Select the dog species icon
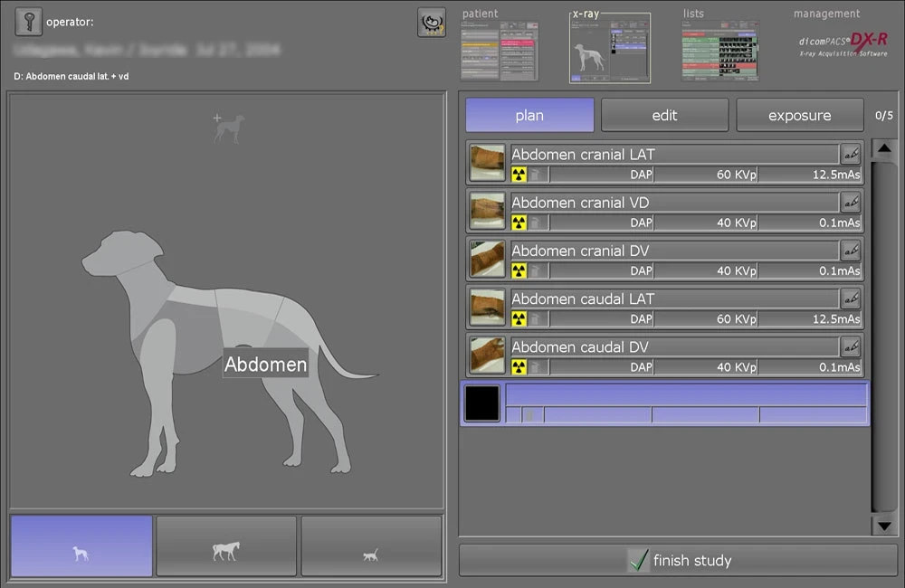Image resolution: width=905 pixels, height=588 pixels. 81,546
